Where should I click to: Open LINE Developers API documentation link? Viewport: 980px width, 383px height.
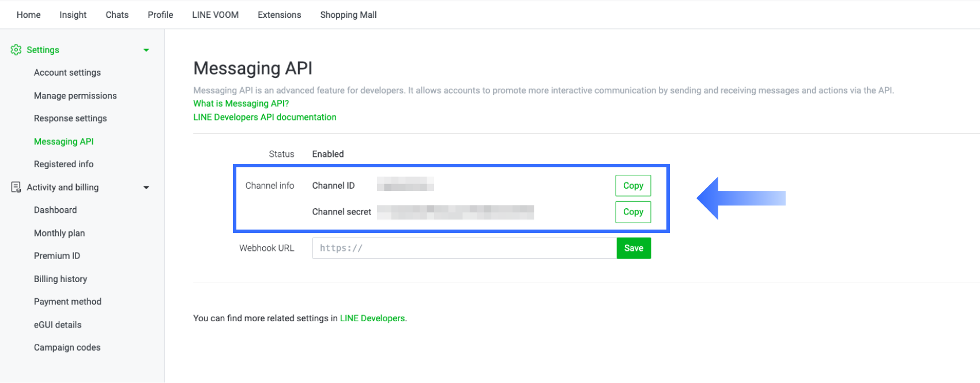click(265, 117)
